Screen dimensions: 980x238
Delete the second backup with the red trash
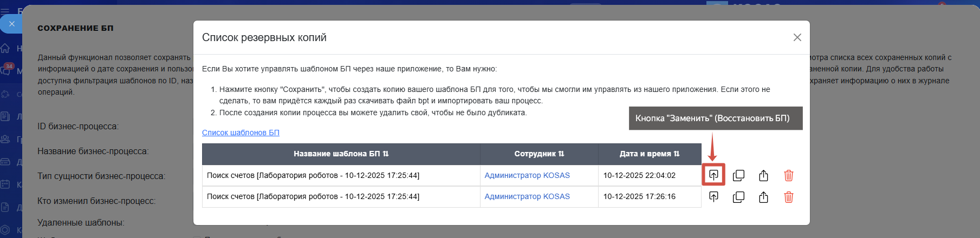pyautogui.click(x=789, y=197)
